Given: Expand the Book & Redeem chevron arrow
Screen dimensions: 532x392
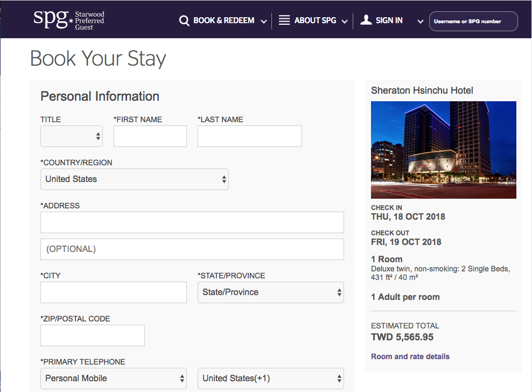Looking at the screenshot, I should [264, 22].
